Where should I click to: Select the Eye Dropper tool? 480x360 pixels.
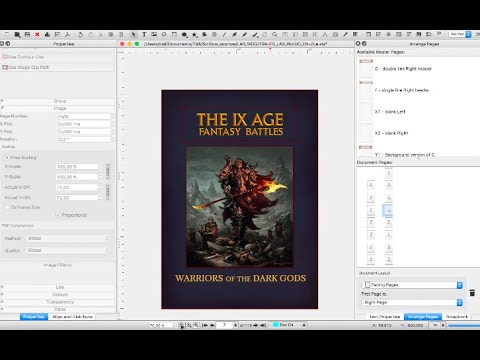pos(345,34)
